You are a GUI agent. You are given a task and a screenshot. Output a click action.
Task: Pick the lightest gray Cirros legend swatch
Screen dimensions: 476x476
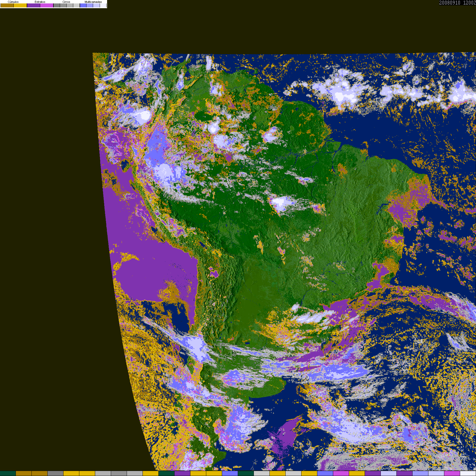point(76,5)
